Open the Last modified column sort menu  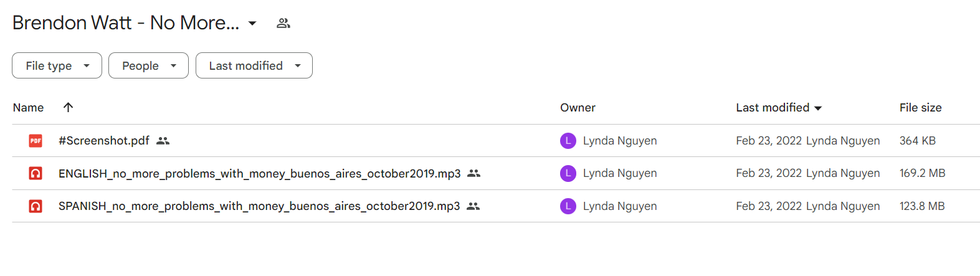[779, 108]
